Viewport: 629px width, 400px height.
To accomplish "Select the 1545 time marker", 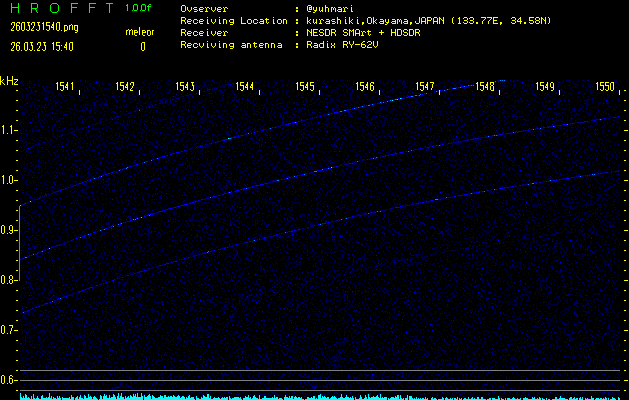I will point(305,88).
